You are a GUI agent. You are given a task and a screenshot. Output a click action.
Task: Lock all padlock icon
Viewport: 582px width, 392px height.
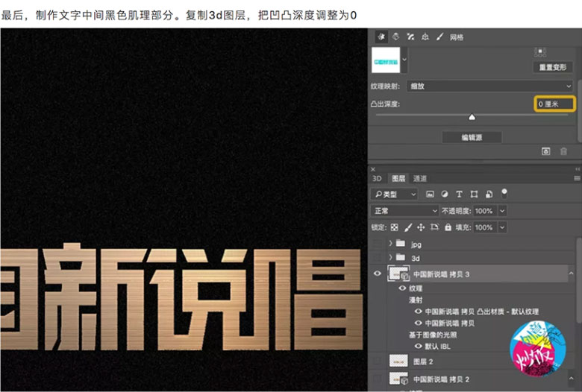448,227
